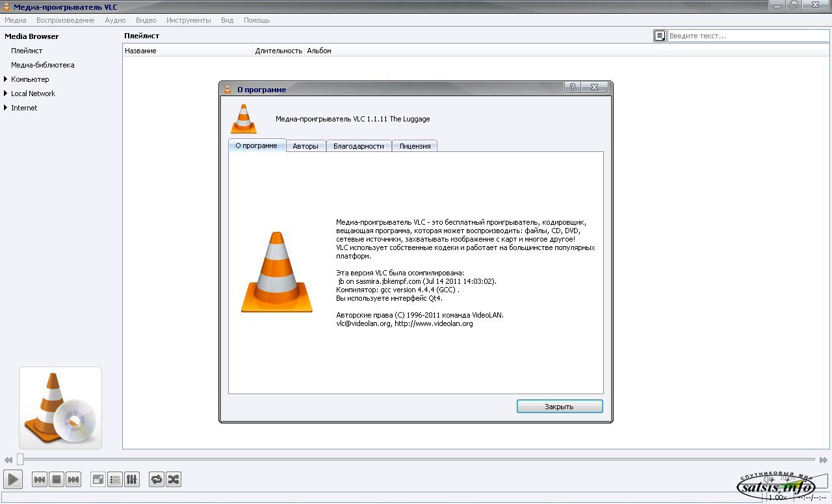Click the Media Browser heading
Image resolution: width=832 pixels, height=504 pixels.
click(x=32, y=36)
